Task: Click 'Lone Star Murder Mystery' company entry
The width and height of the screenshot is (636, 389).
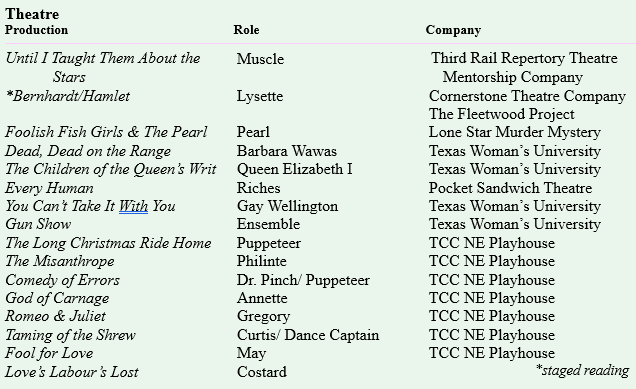Action: 515,132
